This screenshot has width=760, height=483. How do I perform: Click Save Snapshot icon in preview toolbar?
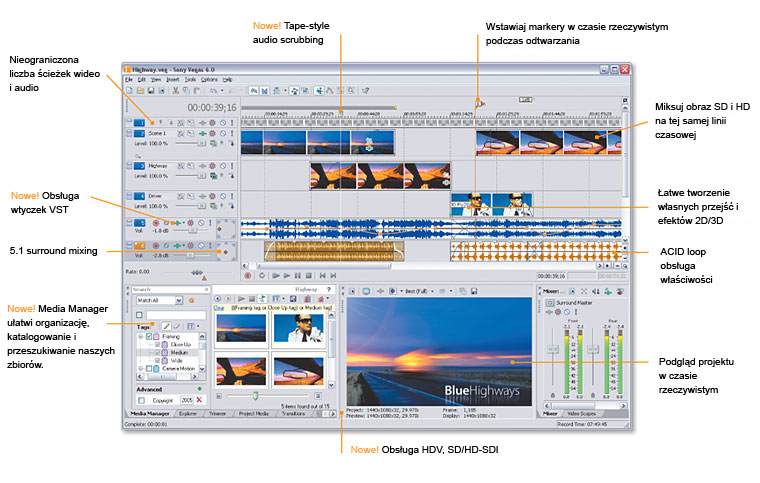coord(474,291)
